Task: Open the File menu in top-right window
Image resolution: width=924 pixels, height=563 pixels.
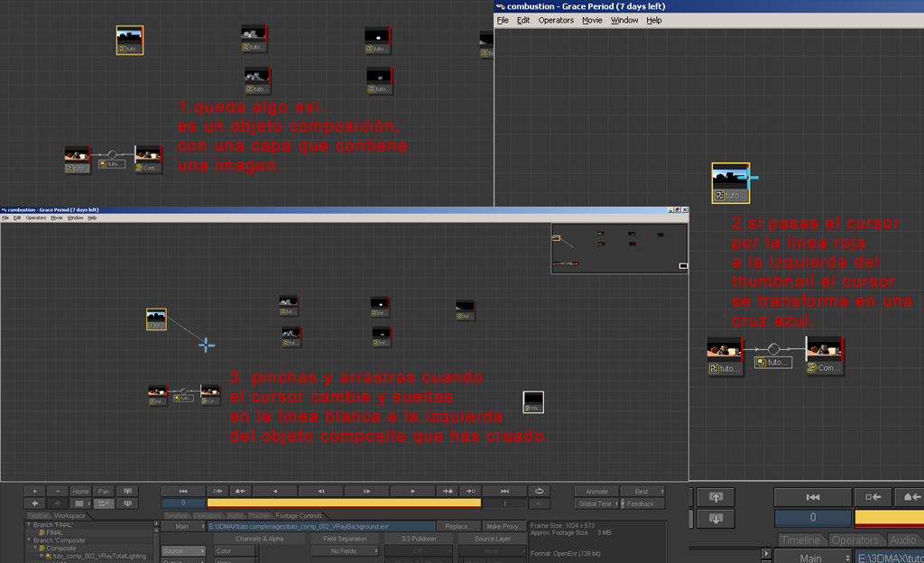Action: tap(503, 20)
